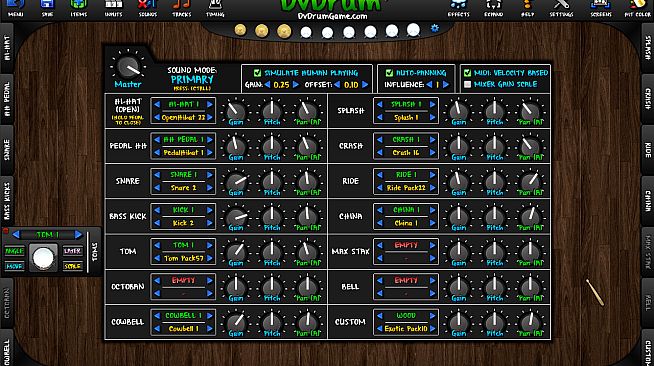The image size is (654, 366).
Task: Click the Cowbell Gain knob
Action: click(236, 322)
